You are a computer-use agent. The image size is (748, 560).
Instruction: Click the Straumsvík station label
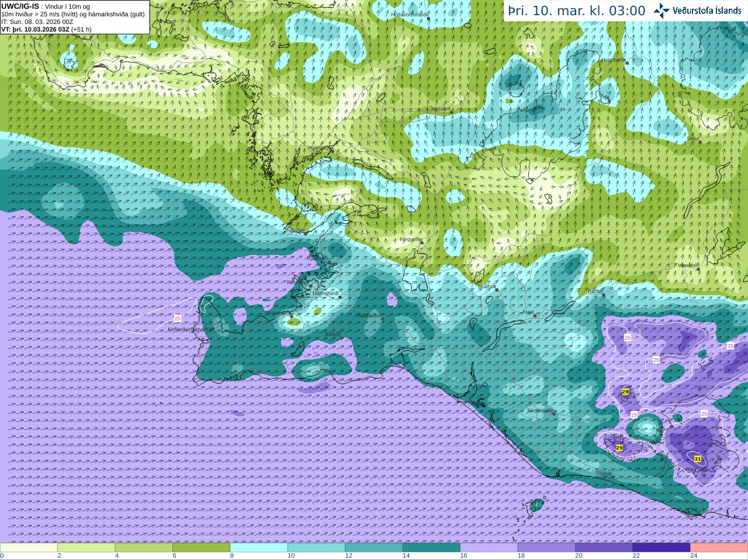(277, 313)
